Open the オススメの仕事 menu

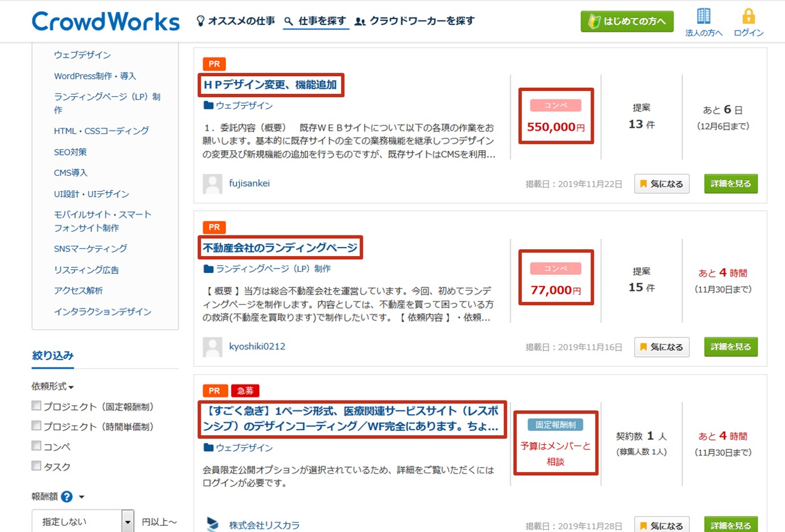pyautogui.click(x=236, y=21)
